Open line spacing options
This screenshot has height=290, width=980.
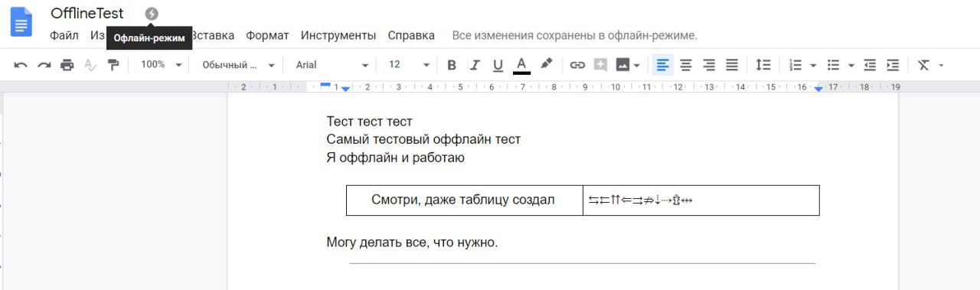[x=763, y=65]
